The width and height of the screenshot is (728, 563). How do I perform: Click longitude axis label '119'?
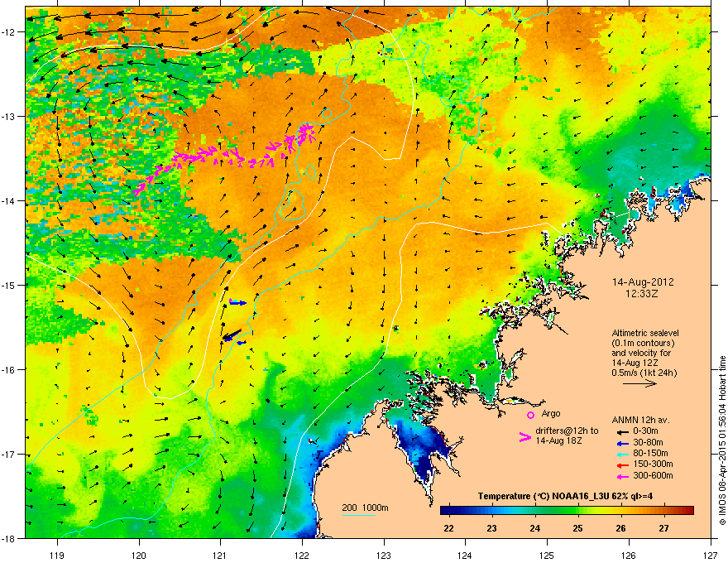[x=57, y=555]
